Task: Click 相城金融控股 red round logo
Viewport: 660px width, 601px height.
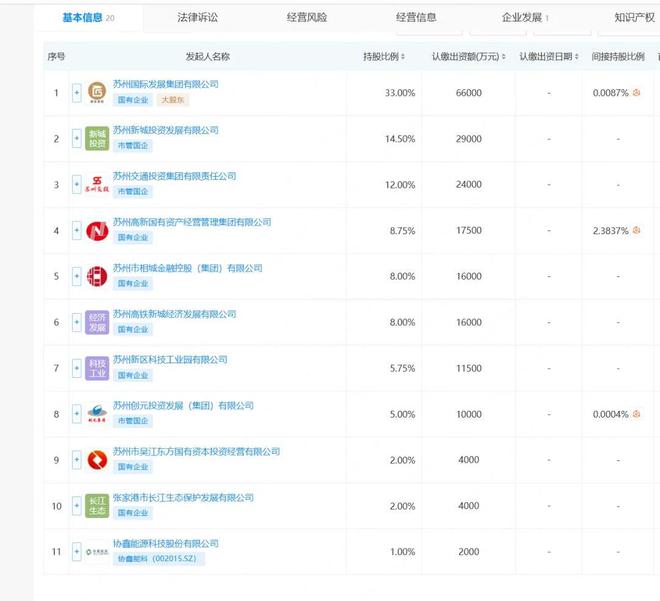Action: pos(97,276)
